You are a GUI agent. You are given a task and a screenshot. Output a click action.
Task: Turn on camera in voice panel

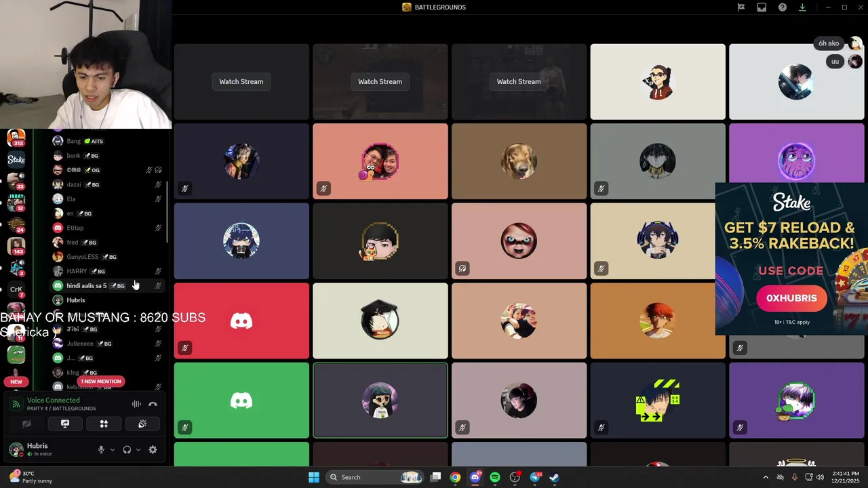pos(26,424)
